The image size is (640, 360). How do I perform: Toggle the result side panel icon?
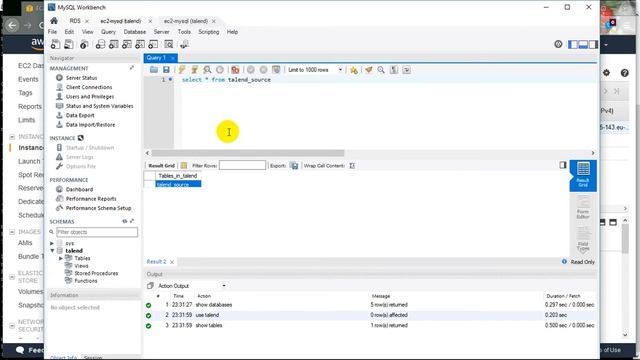coord(563,165)
